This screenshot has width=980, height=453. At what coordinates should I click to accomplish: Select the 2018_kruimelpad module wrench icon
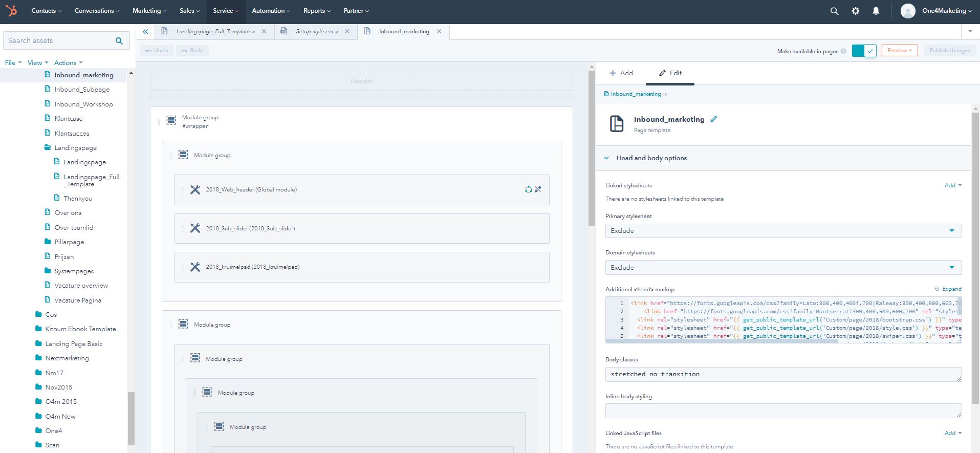(x=195, y=267)
